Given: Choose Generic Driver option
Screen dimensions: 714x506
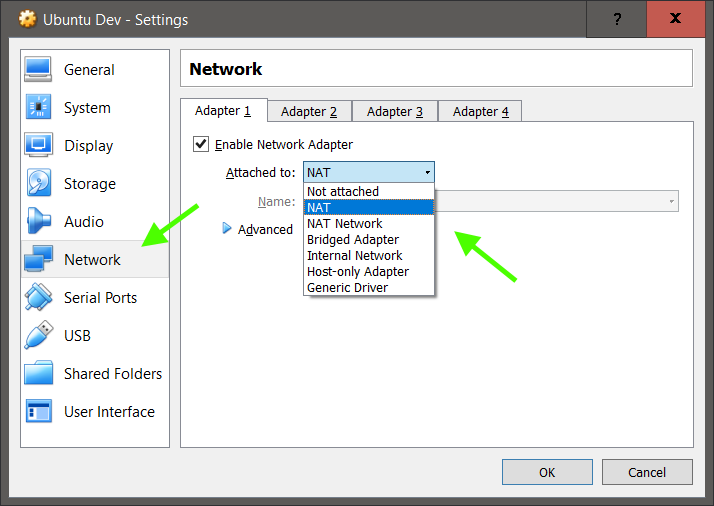Looking at the screenshot, I should tap(369, 287).
